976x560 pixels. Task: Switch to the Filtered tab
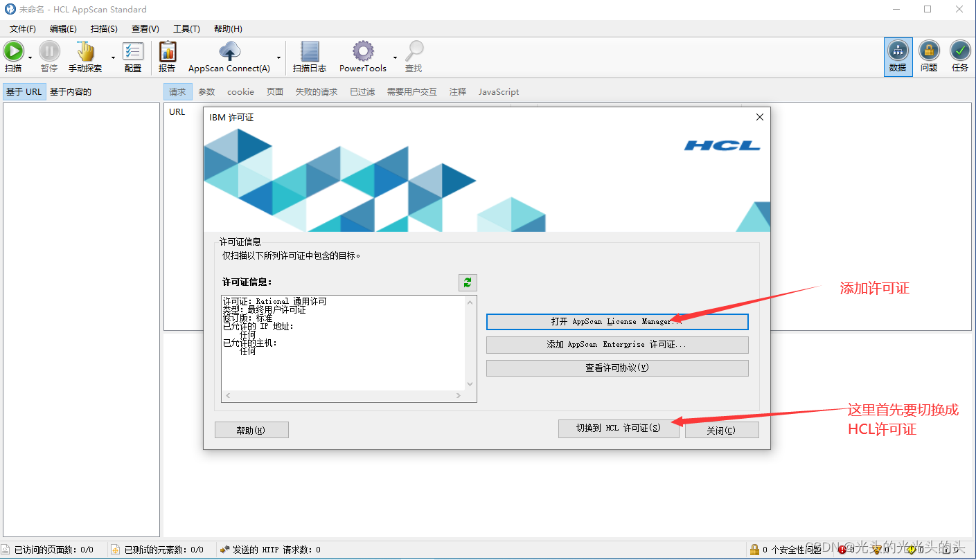(x=362, y=91)
